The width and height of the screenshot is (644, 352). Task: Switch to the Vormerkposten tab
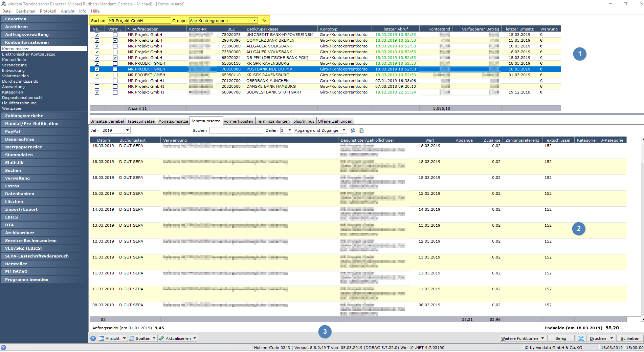point(238,121)
